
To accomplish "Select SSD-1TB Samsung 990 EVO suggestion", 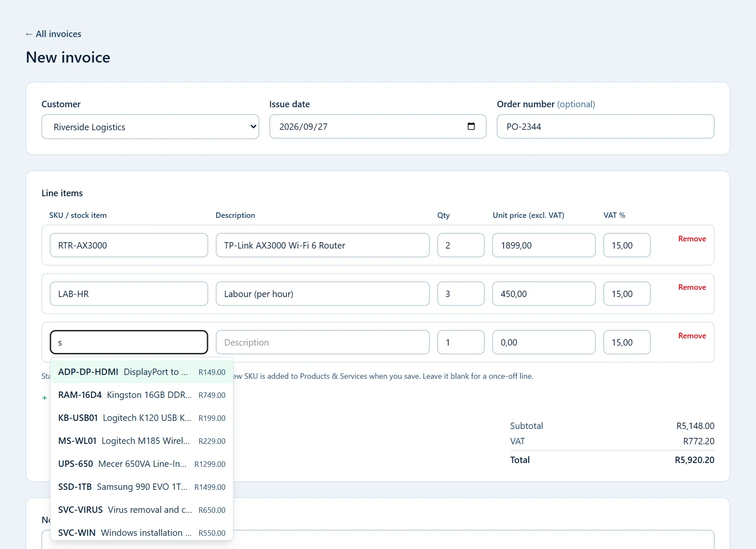I will (x=142, y=487).
